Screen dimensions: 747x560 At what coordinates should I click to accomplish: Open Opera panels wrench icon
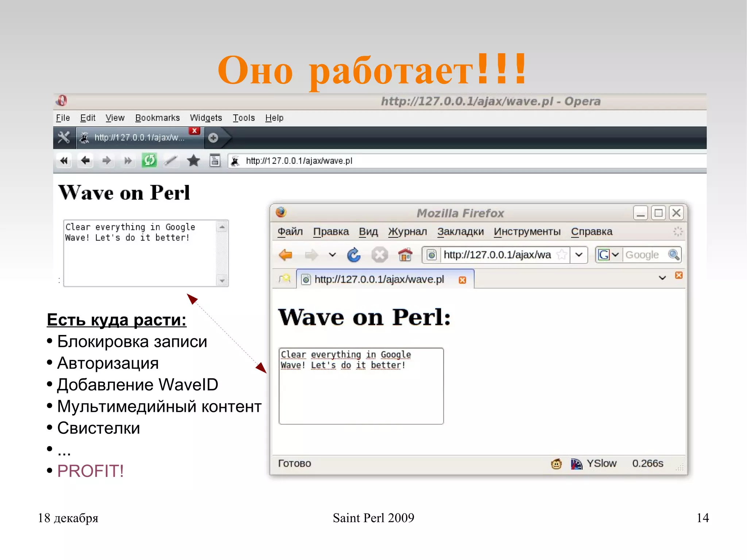click(x=64, y=138)
